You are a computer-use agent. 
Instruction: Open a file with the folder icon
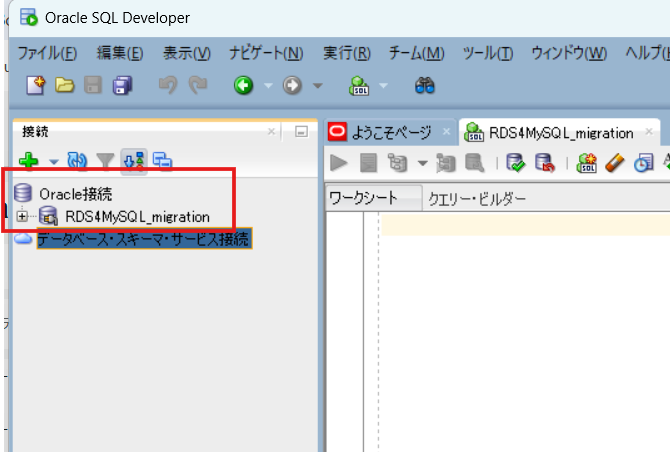[x=65, y=85]
